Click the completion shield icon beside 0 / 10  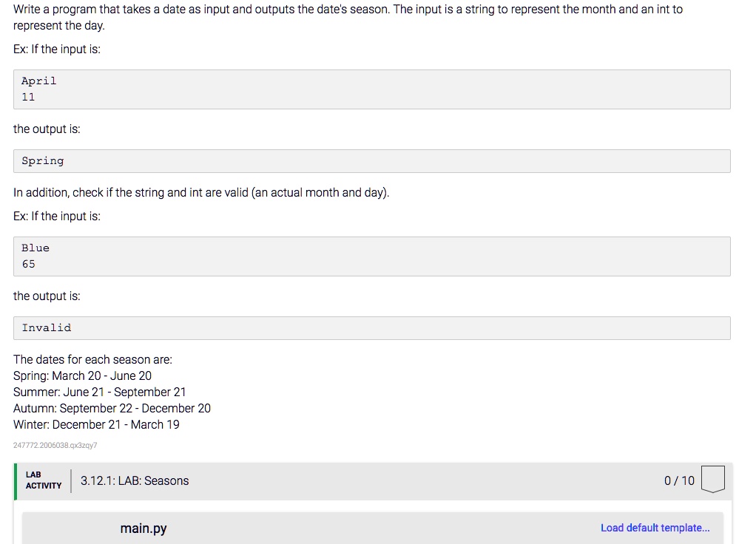point(712,480)
